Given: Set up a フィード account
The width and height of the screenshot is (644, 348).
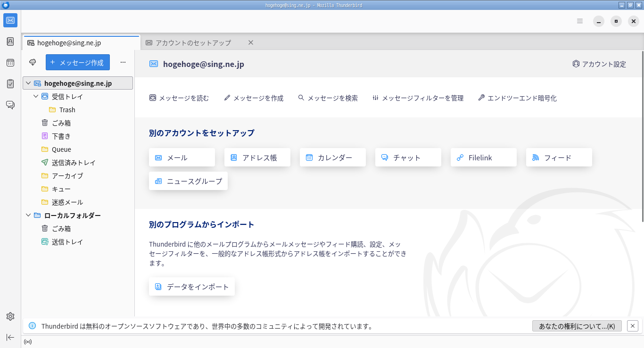Looking at the screenshot, I should point(559,157).
